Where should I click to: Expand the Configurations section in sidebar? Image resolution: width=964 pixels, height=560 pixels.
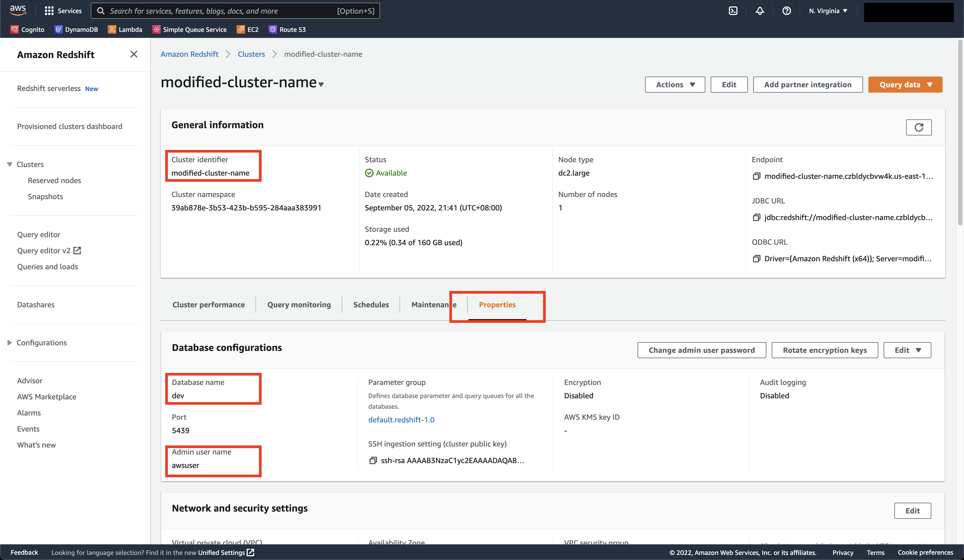pos(10,343)
